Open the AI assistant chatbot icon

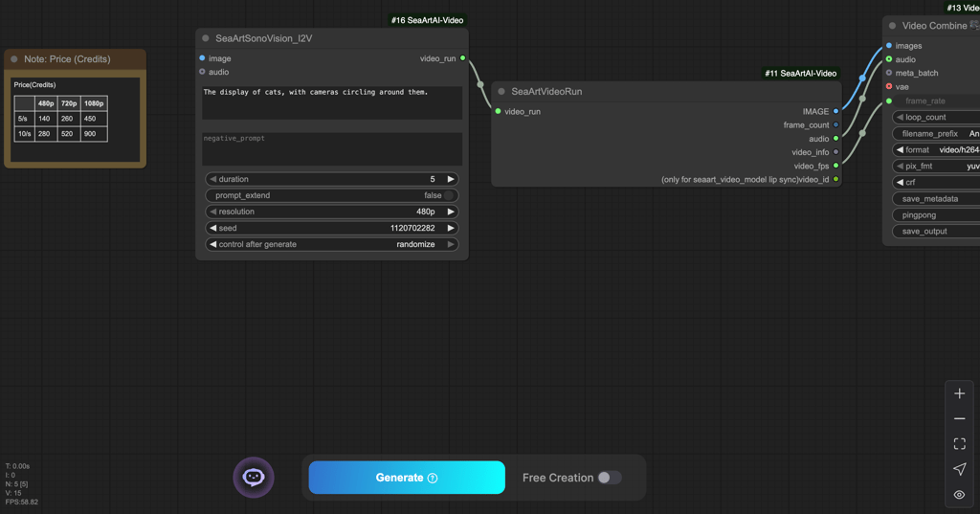(253, 478)
